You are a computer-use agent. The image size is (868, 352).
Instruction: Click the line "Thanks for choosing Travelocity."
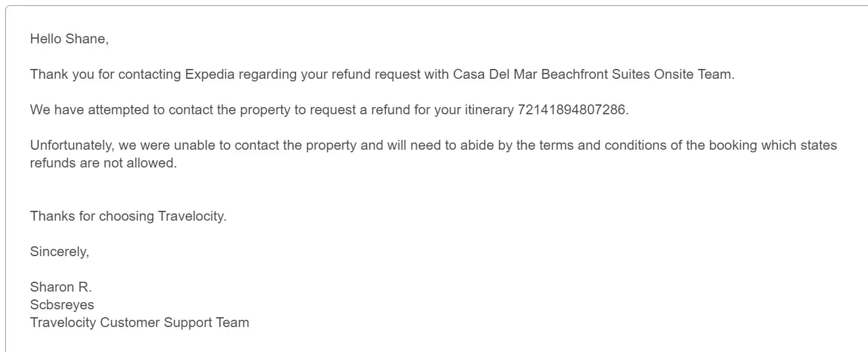(x=128, y=216)
